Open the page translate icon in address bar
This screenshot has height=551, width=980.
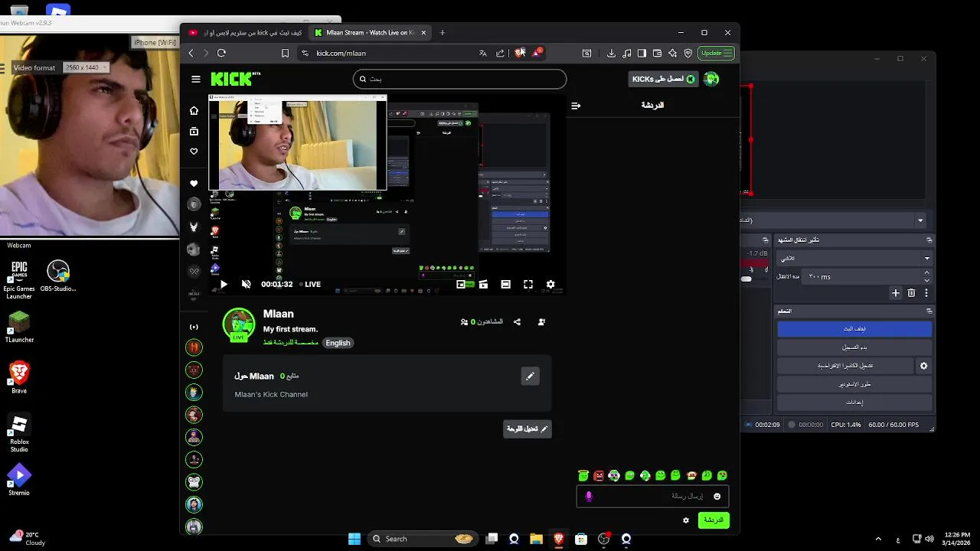[x=482, y=53]
